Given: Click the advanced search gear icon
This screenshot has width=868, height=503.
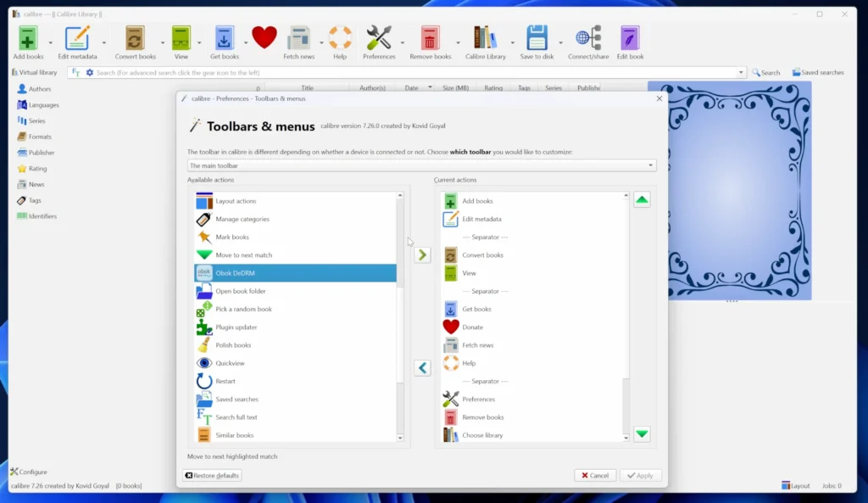Looking at the screenshot, I should pos(90,73).
